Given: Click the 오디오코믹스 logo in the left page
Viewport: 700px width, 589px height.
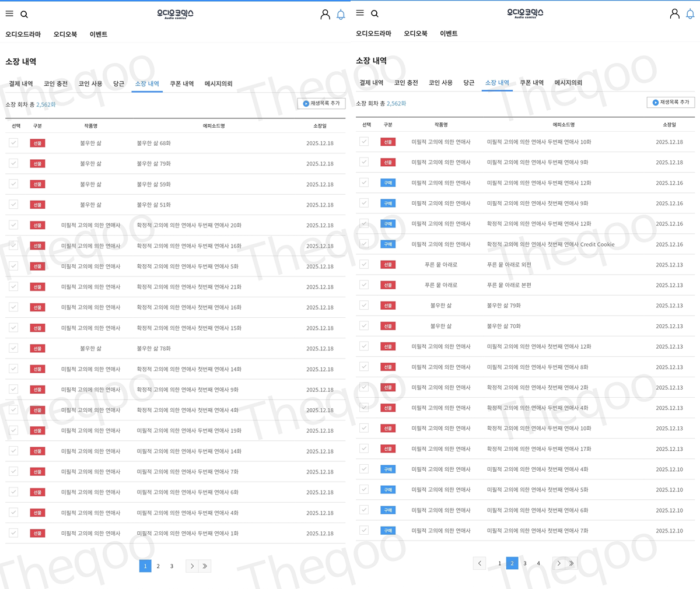Looking at the screenshot, I should coord(175,14).
